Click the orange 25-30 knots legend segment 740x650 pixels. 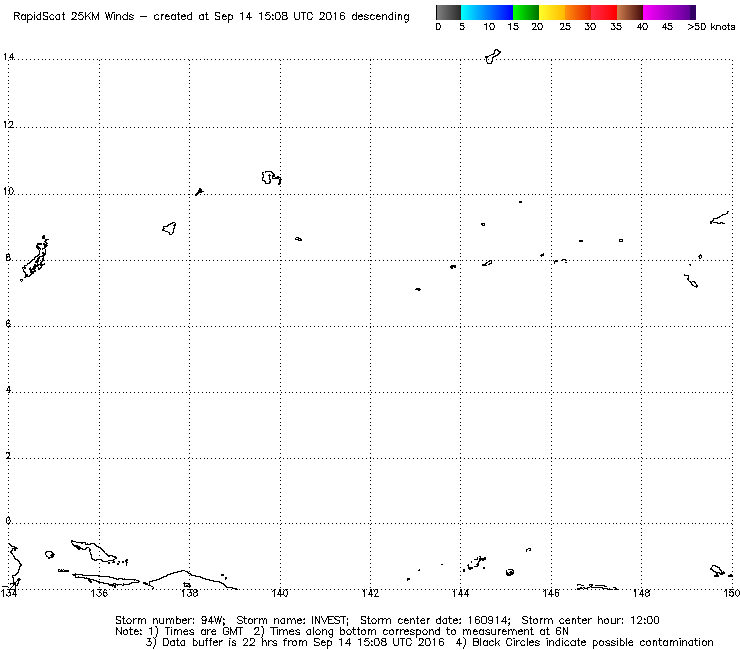point(578,12)
